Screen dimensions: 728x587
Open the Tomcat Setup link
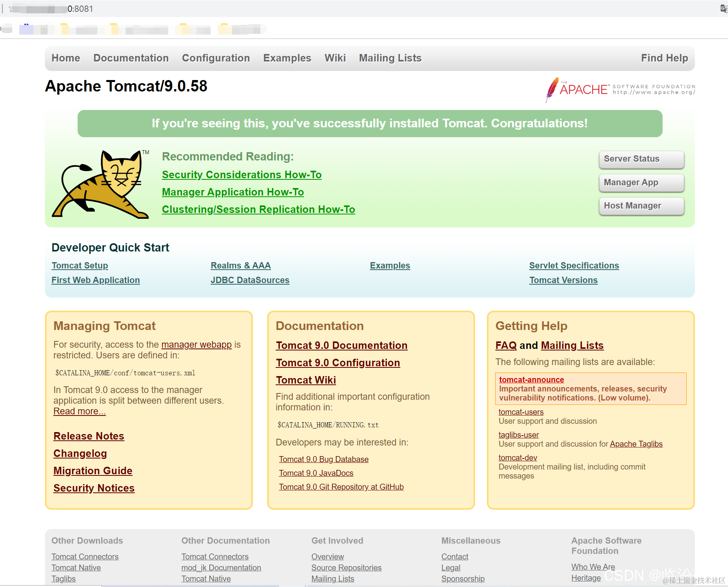80,265
